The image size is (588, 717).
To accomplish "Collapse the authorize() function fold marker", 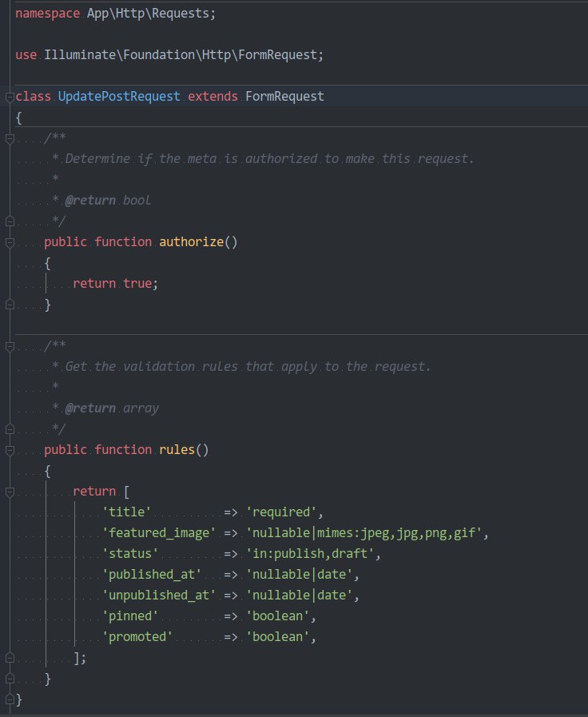I will pos(10,242).
